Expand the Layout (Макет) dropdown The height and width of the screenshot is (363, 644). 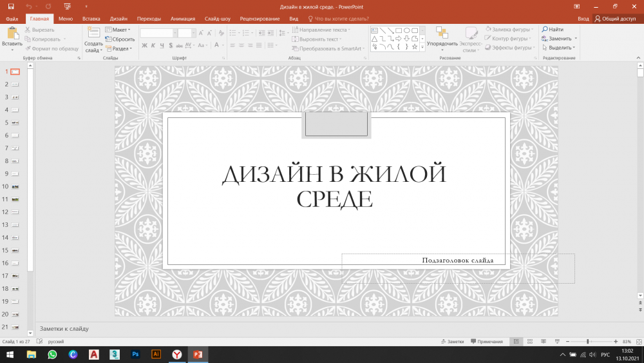click(120, 30)
